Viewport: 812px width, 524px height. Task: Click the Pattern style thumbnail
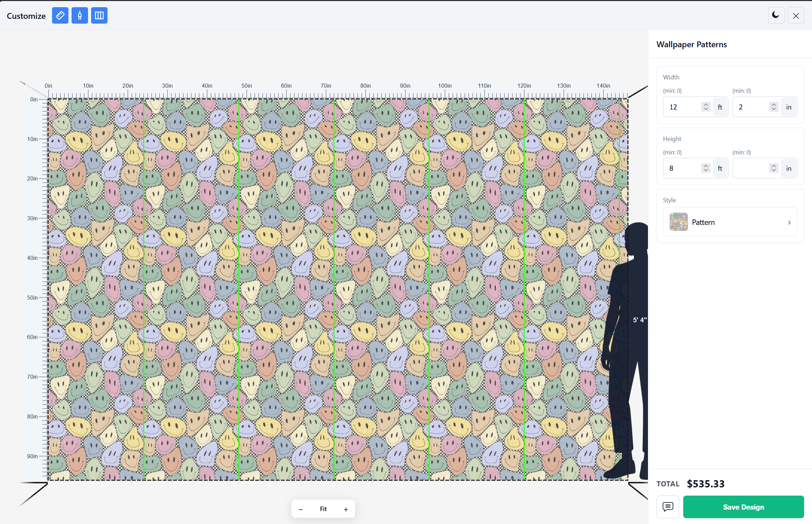pyautogui.click(x=679, y=222)
